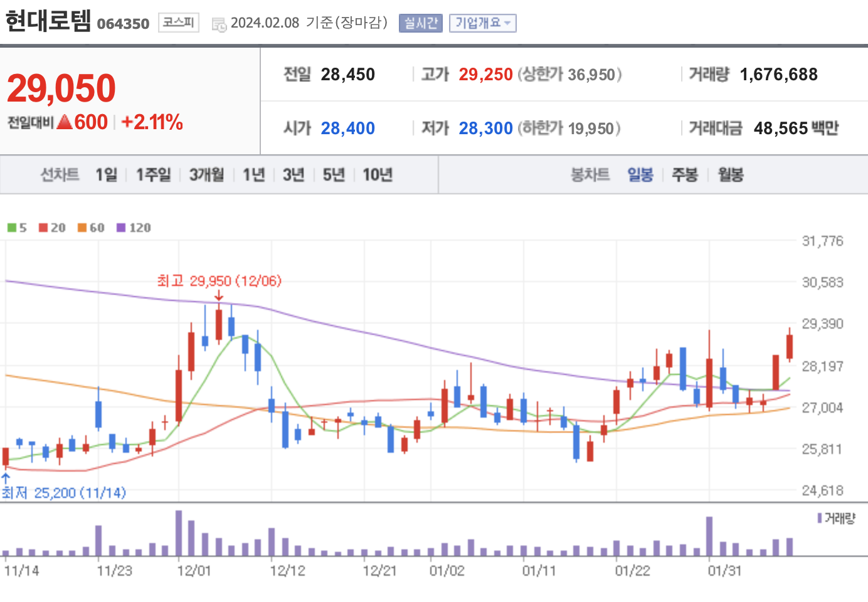Click the date text 2024.02.08 기준(장마감)
868x602 pixels.
(x=309, y=23)
